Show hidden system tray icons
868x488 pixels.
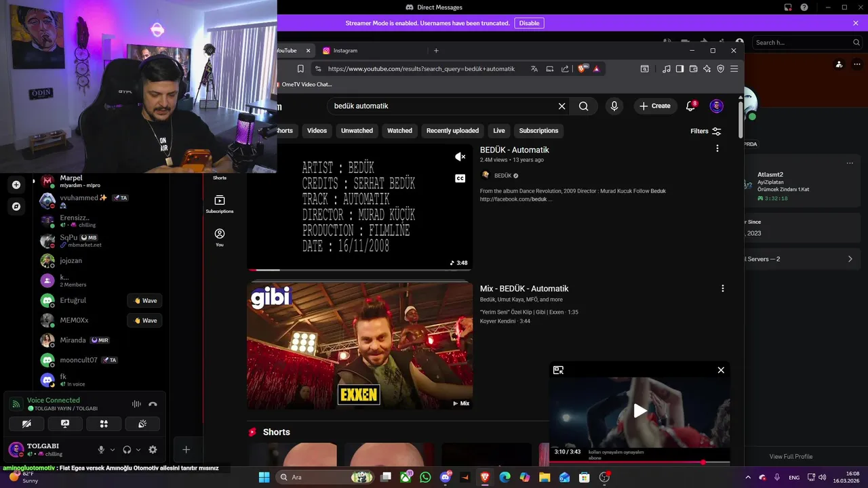click(747, 477)
